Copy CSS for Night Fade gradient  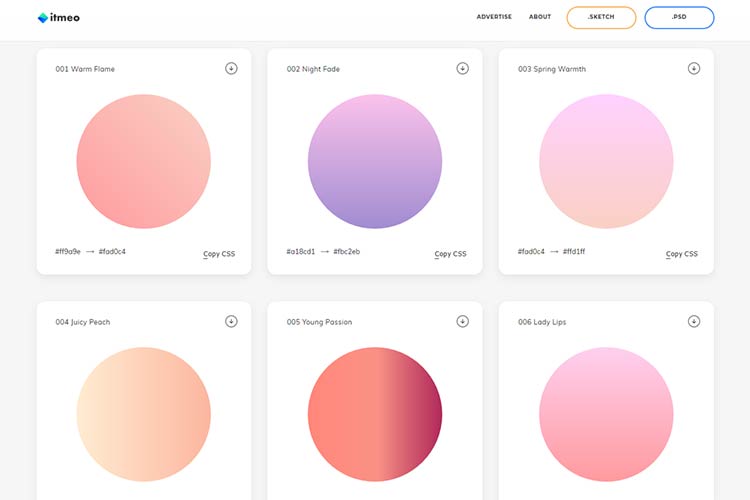point(450,254)
